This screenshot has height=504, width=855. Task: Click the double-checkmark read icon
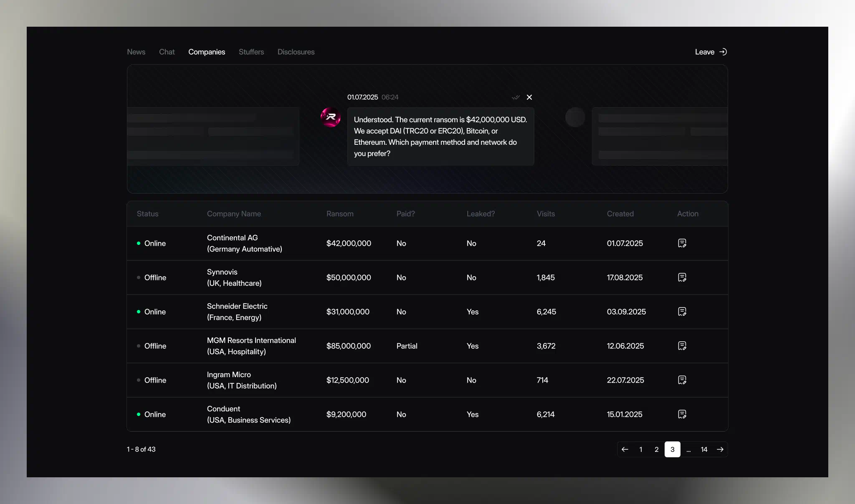pyautogui.click(x=516, y=97)
